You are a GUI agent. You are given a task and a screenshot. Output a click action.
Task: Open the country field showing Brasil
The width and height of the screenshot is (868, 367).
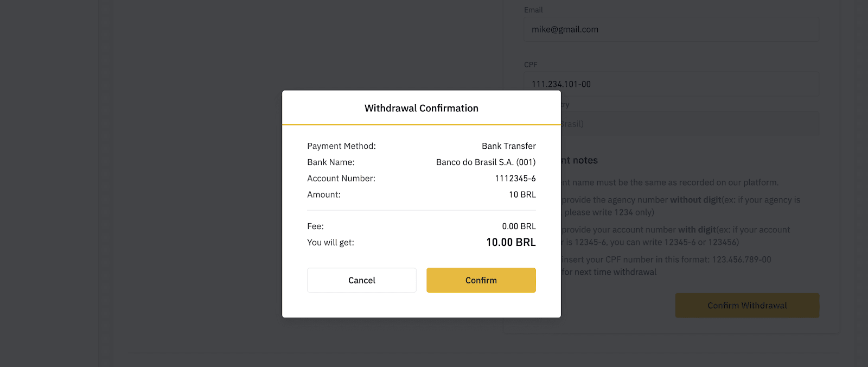point(690,124)
